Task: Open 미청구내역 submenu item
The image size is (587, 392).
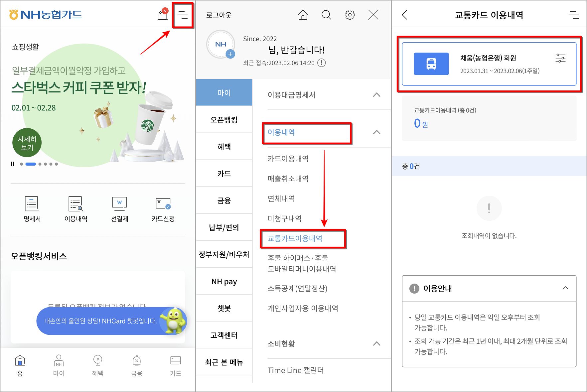Action: pos(285,218)
